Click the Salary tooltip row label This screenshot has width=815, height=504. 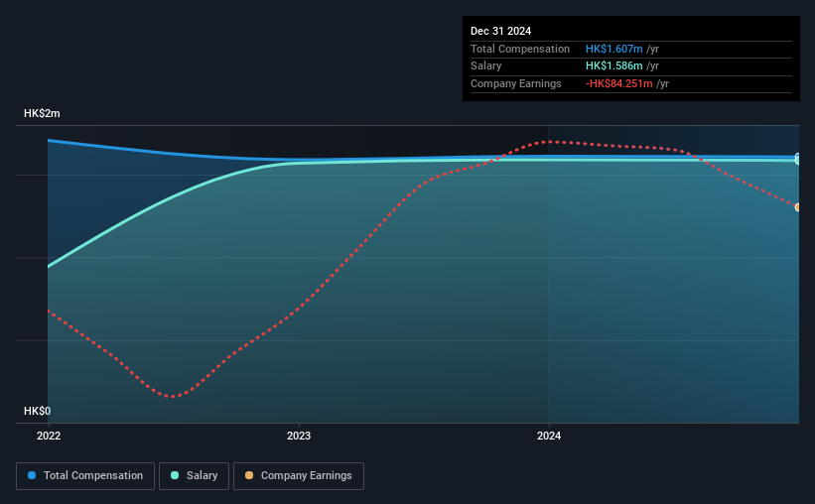click(486, 66)
